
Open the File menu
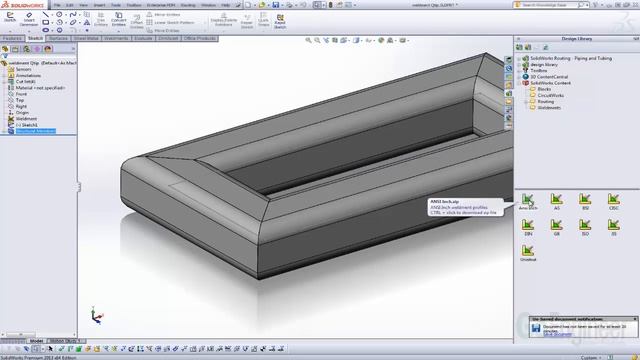(x=57, y=5)
